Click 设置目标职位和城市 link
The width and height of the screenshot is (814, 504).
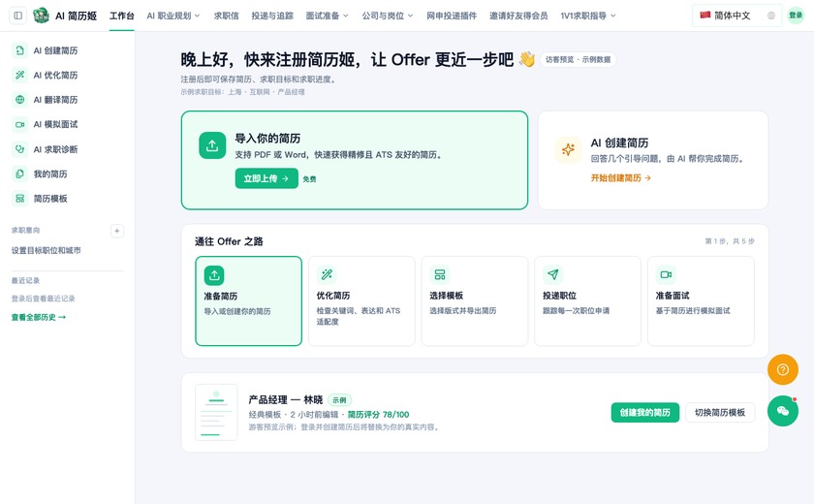click(47, 250)
